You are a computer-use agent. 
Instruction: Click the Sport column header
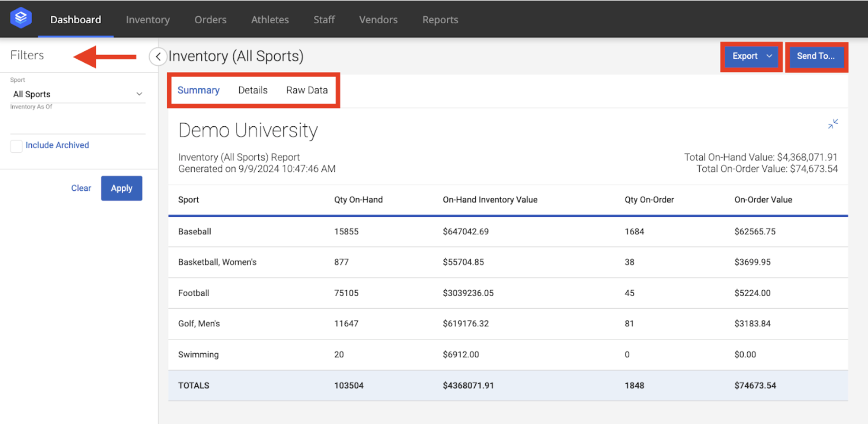coord(188,200)
